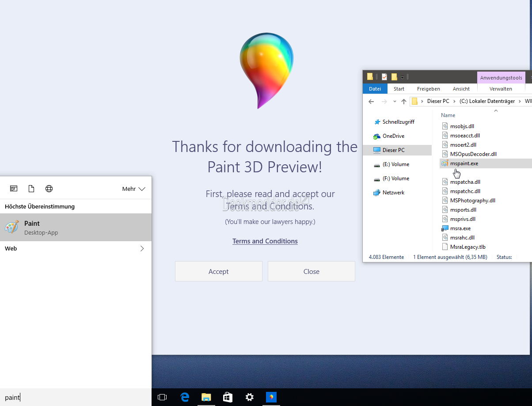Open File Explorer from the taskbar
The height and width of the screenshot is (406, 532).
(206, 397)
